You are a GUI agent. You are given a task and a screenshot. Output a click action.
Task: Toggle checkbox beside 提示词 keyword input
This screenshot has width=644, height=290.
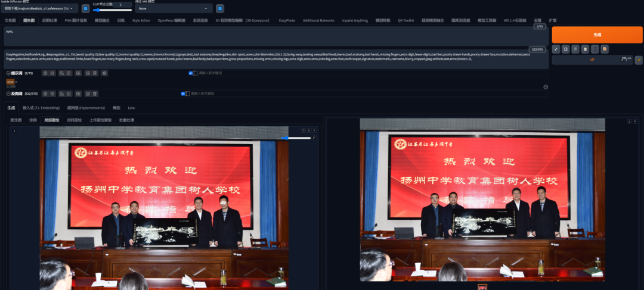pos(191,73)
